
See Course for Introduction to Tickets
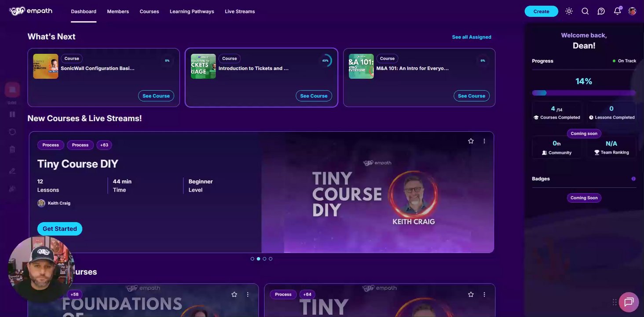314,96
